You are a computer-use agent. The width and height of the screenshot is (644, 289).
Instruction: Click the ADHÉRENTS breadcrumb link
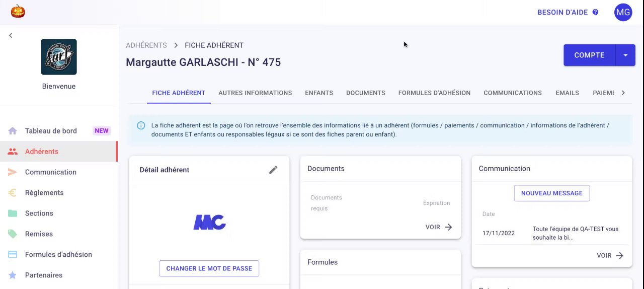tap(146, 45)
